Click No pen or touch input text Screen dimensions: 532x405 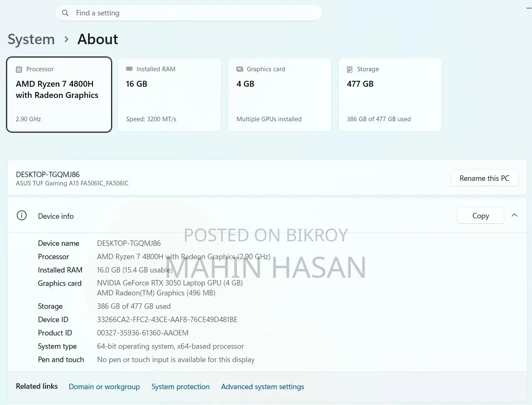[x=176, y=360]
